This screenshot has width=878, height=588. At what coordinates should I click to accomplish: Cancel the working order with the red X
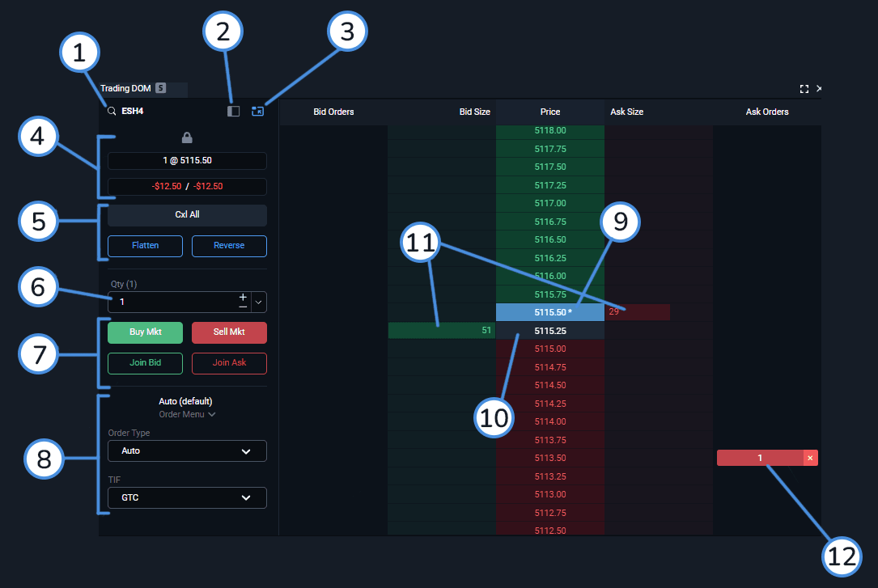(x=809, y=457)
